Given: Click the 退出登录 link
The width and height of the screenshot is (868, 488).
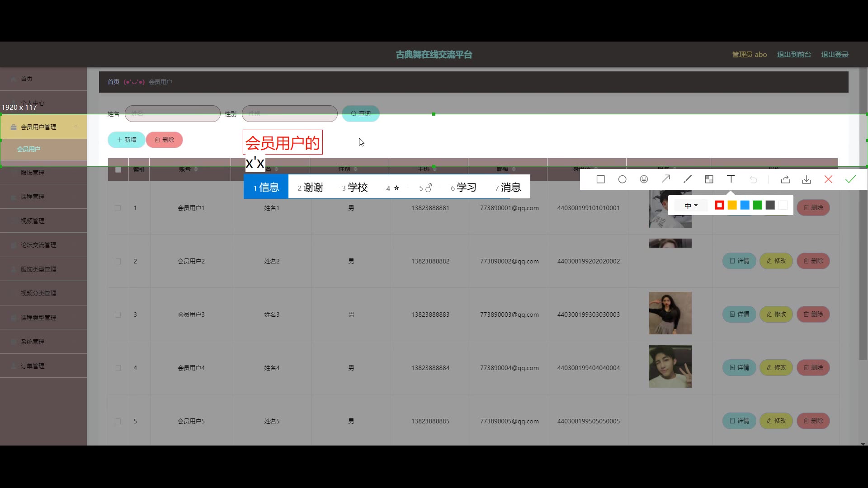Looking at the screenshot, I should point(835,55).
